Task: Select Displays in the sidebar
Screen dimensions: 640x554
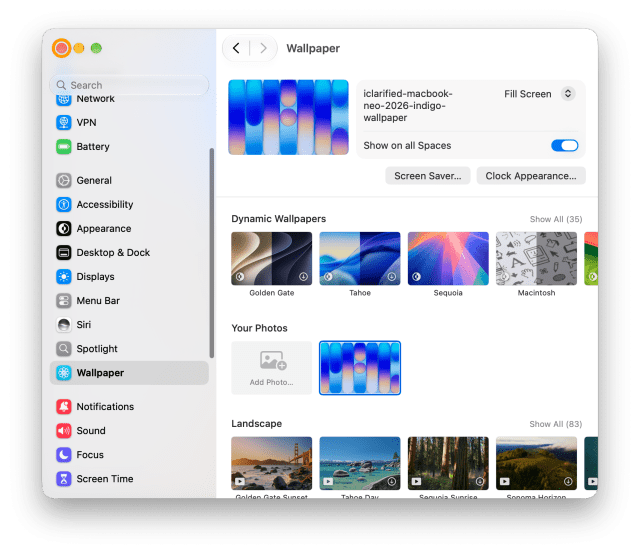Action: (129, 277)
